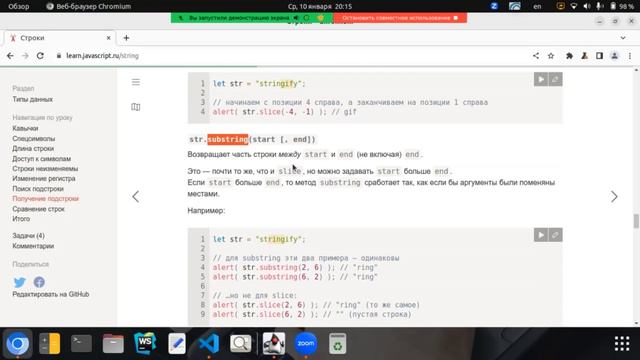
Task: Open the system volume indicator
Action: tap(587, 6)
